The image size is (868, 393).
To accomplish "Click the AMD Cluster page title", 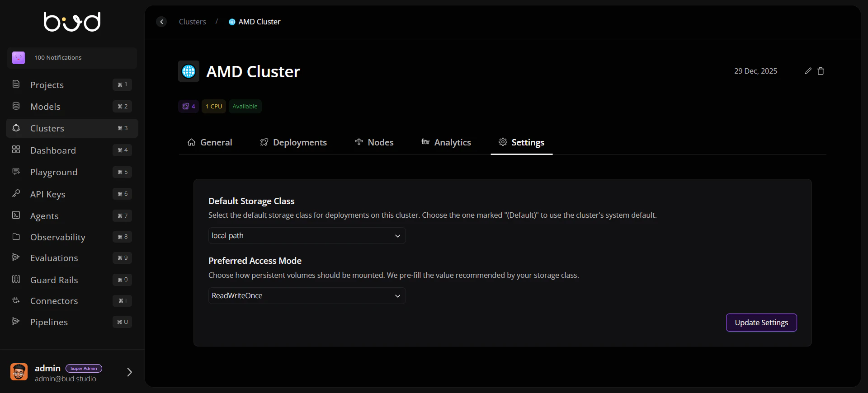I will 253,71.
